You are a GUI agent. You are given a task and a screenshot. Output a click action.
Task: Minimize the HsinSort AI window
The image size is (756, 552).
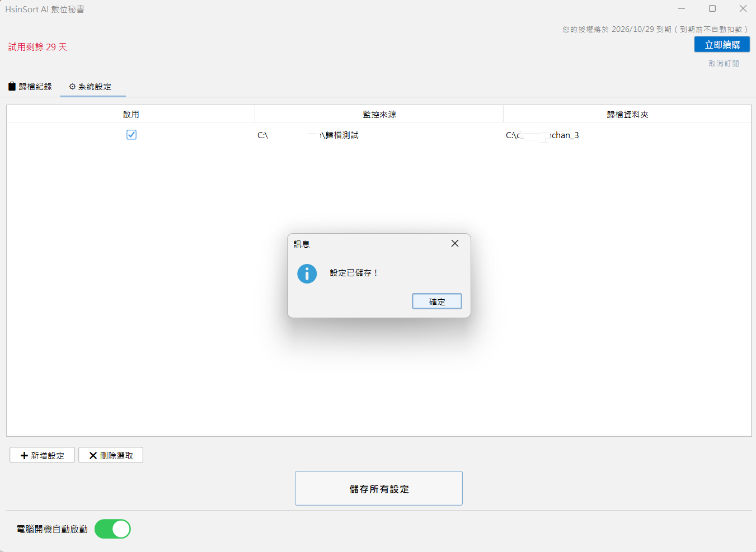coord(682,8)
